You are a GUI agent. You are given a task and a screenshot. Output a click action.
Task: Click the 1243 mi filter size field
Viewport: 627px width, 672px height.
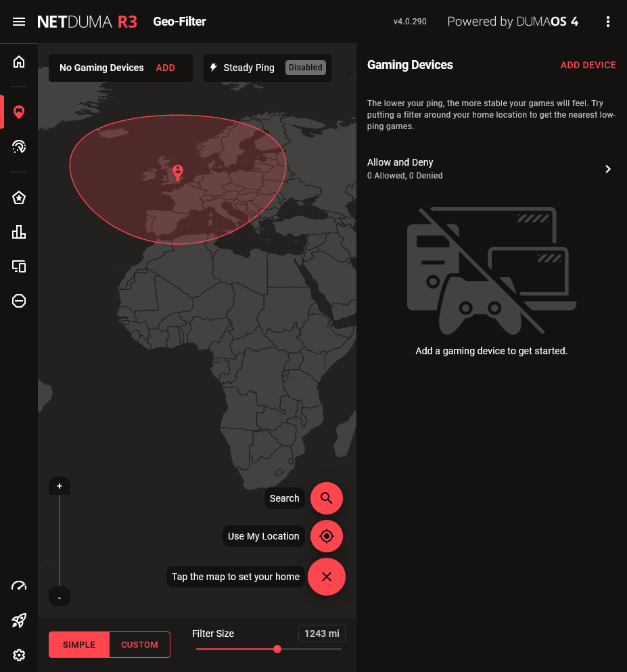click(x=322, y=633)
